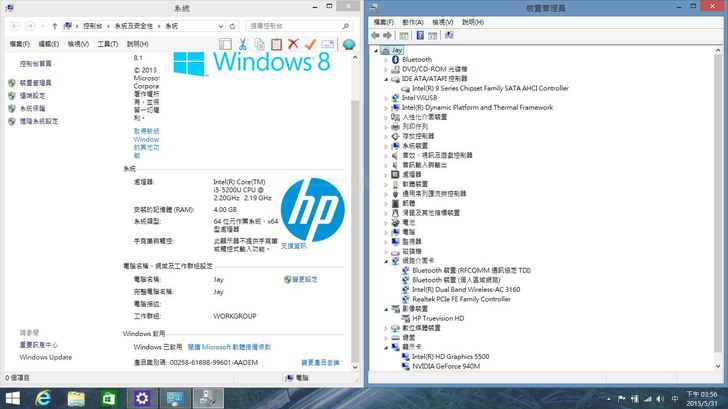This screenshot has width=728, height=409.
Task: Click the Windows Update link
Action: (x=45, y=357)
